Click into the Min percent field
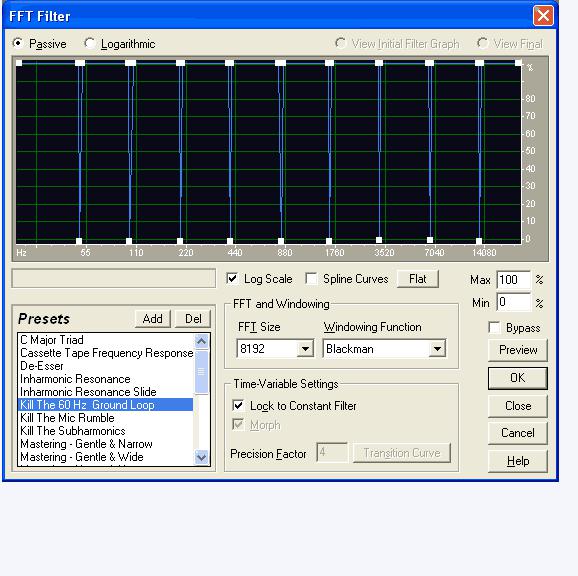This screenshot has width=578, height=576. pyautogui.click(x=513, y=302)
